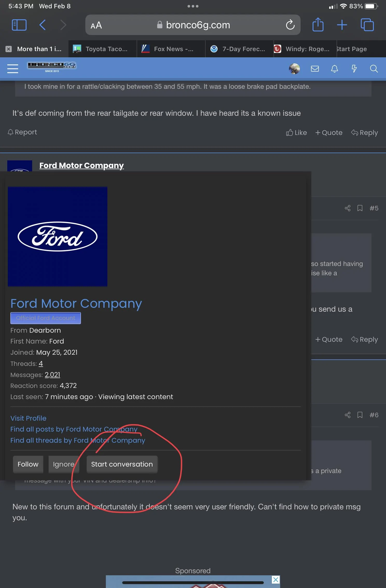The height and width of the screenshot is (588, 386).
Task: Open the alerts bell
Action: click(334, 69)
